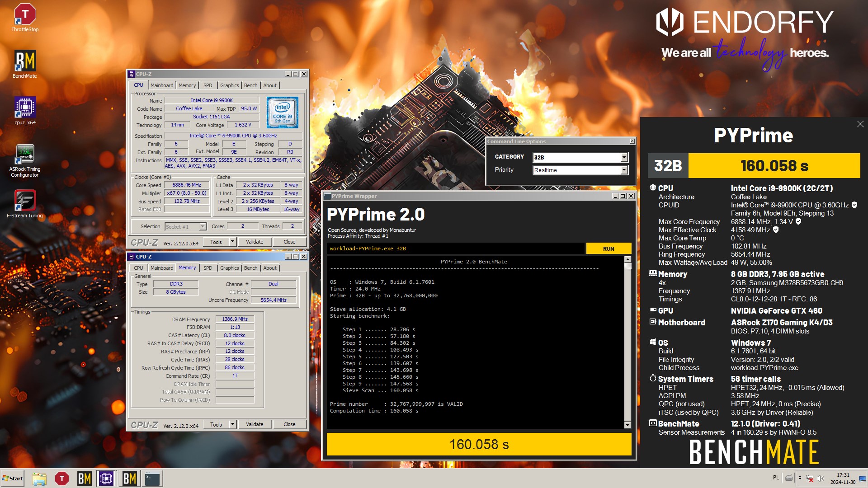Viewport: 868px width, 488px height.
Task: Click Validate in upper CPU-Z window
Action: pyautogui.click(x=255, y=242)
